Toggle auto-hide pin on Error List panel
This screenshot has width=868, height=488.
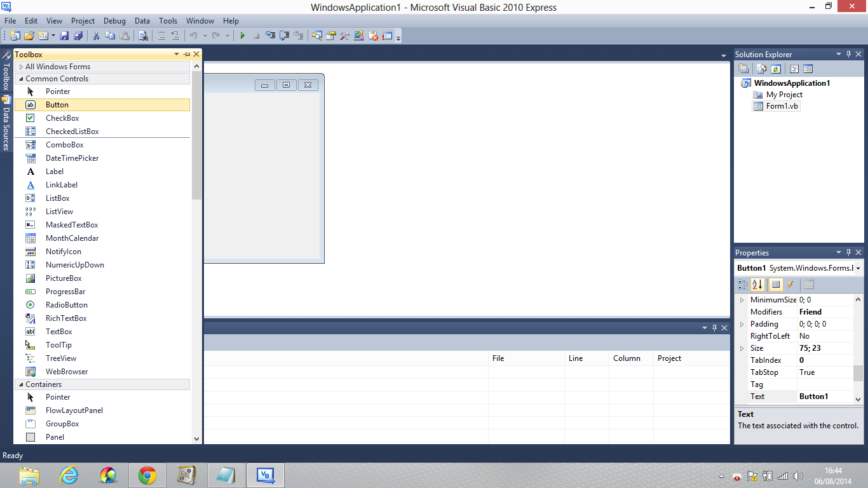[714, 328]
